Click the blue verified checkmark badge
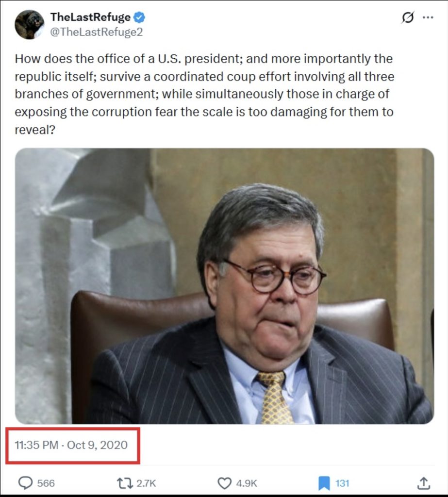This screenshot has width=448, height=497. 140,18
